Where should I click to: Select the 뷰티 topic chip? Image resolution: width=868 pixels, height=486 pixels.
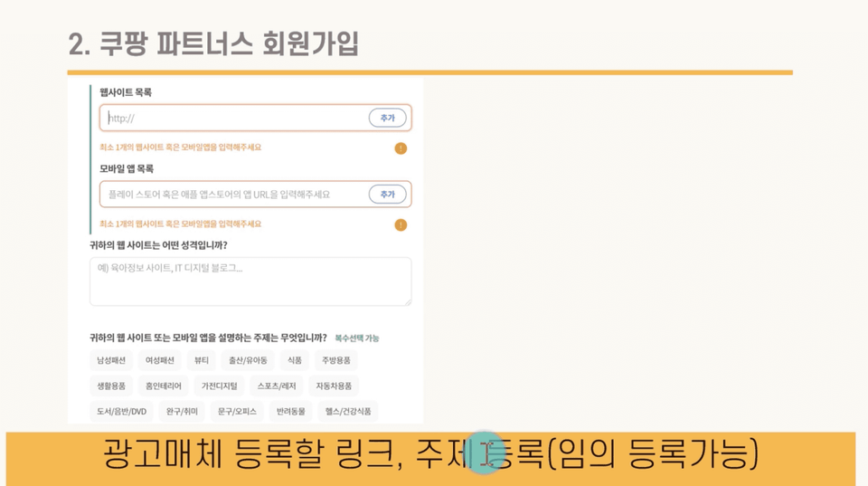(x=202, y=360)
